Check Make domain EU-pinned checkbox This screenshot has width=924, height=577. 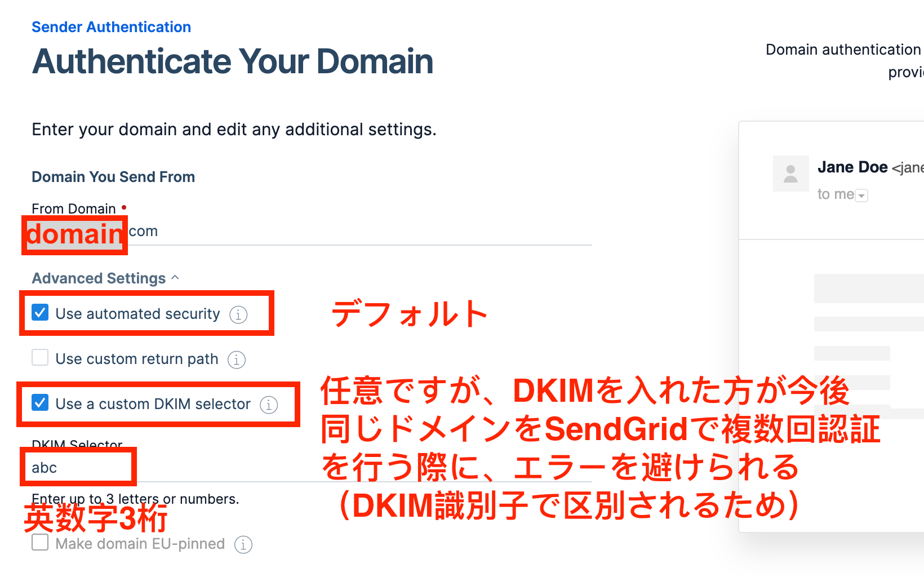tap(40, 543)
